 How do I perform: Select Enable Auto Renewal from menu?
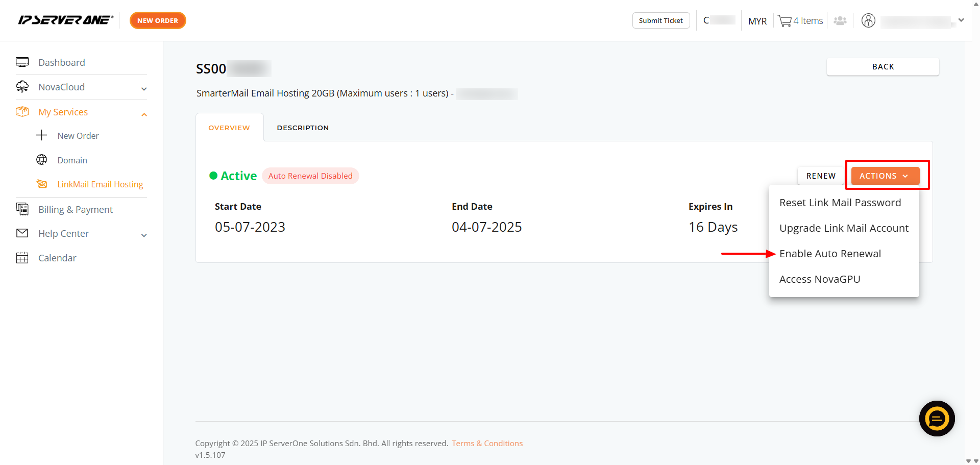pos(830,254)
